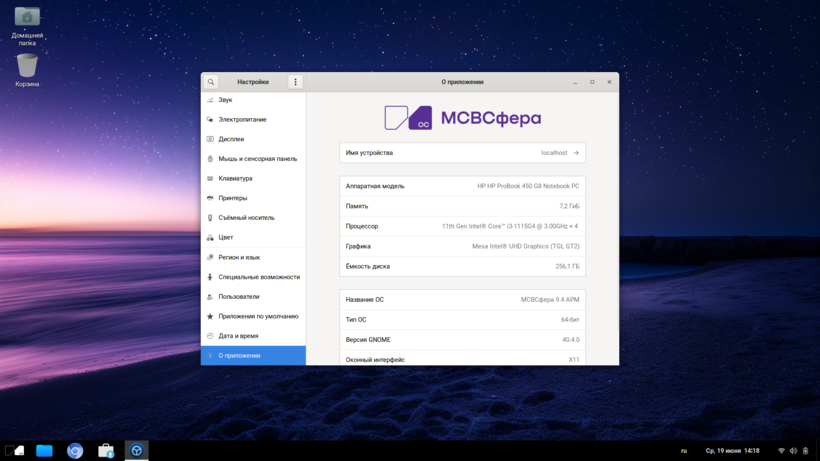The height and width of the screenshot is (461, 820).
Task: Open the three-dot Settings menu
Action: coord(295,82)
